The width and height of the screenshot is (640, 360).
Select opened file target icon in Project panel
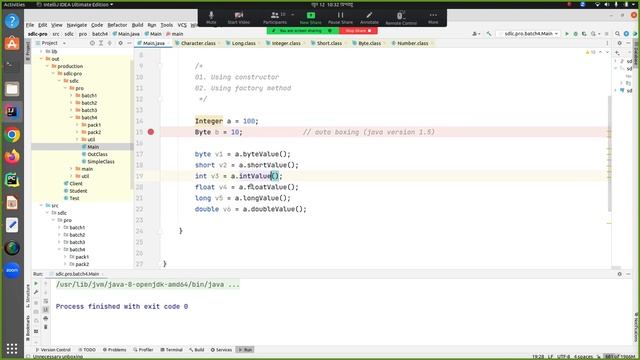(92, 43)
